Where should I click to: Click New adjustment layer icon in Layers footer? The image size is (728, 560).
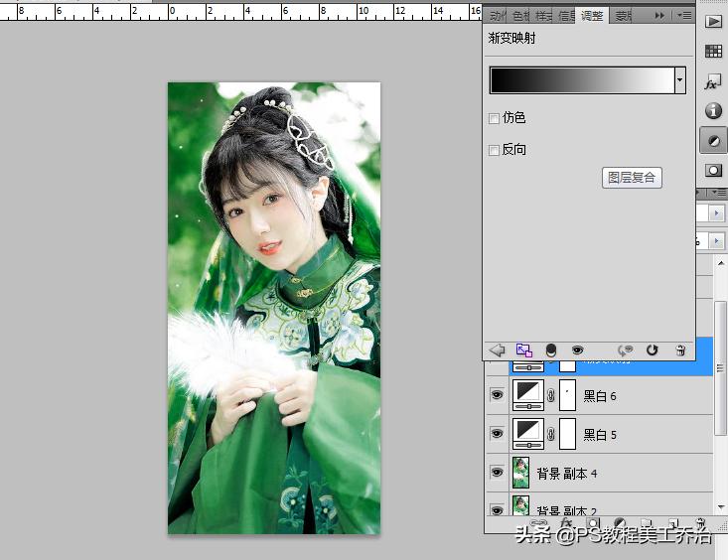click(x=619, y=524)
